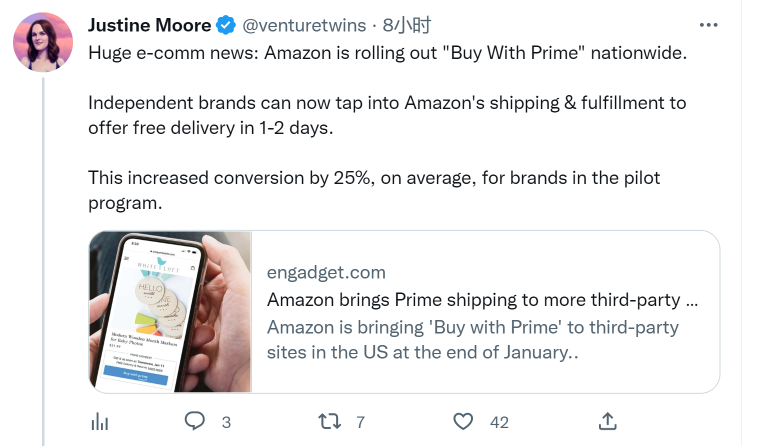
Task: Click the blue verified badge
Action: tap(227, 25)
